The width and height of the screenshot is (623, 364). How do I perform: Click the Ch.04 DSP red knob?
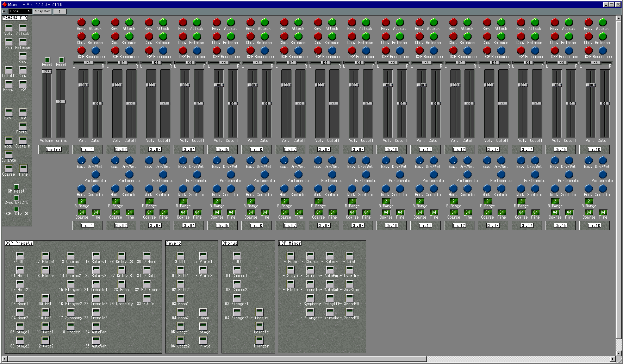[183, 51]
